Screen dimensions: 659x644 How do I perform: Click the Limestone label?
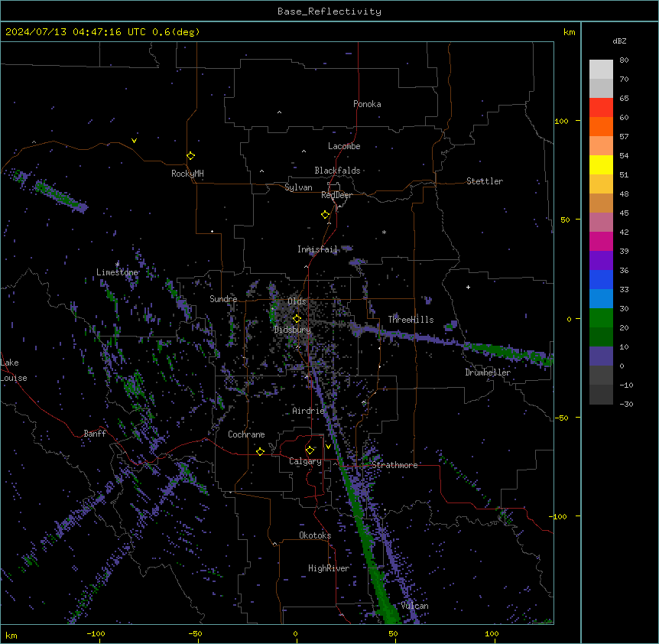coord(117,272)
